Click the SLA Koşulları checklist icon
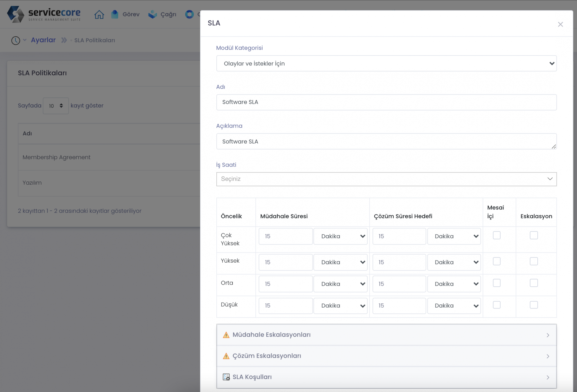This screenshot has height=392, width=577. pyautogui.click(x=226, y=377)
